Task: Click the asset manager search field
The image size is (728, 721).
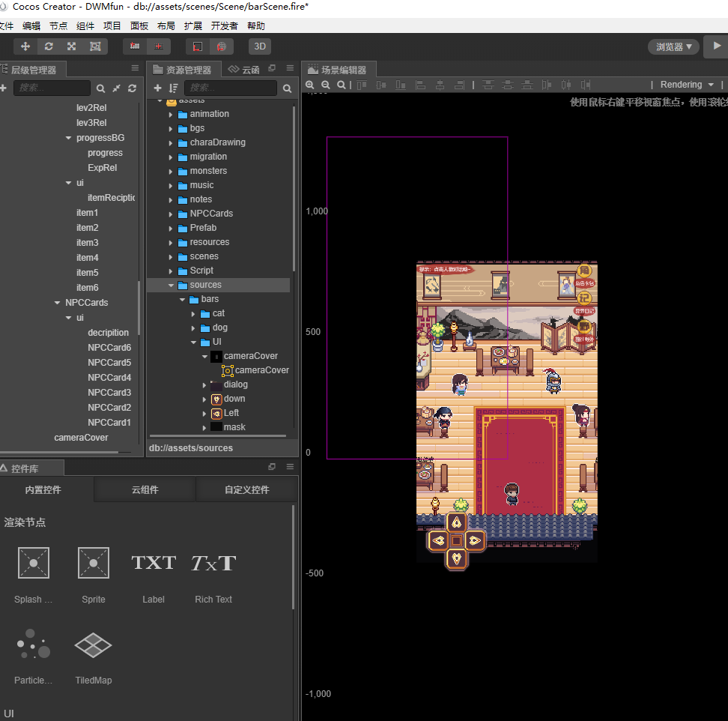Action: click(x=229, y=88)
